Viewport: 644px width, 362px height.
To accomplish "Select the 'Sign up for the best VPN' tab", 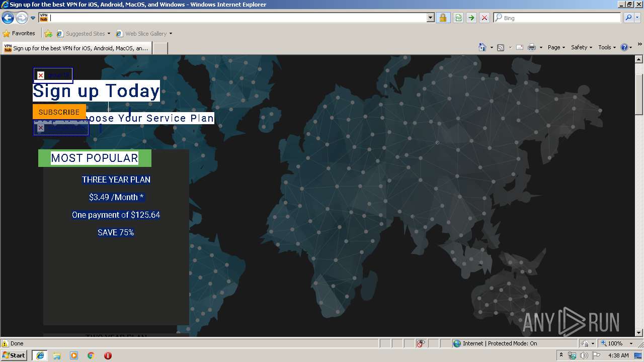I will 76,48.
